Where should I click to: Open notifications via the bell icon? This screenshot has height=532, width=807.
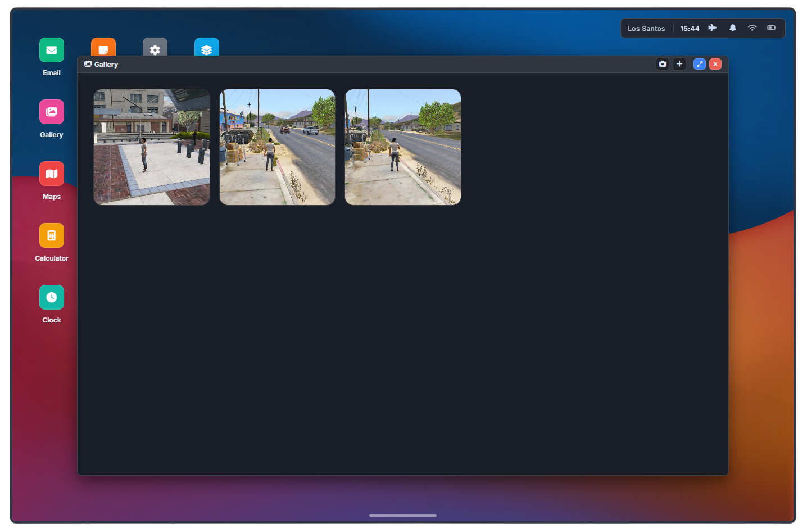click(733, 28)
